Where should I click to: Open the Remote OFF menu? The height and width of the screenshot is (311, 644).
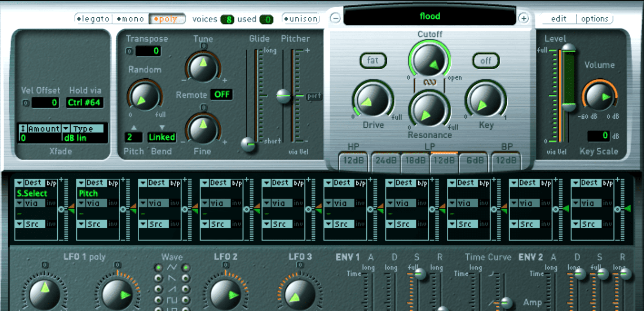tap(221, 95)
